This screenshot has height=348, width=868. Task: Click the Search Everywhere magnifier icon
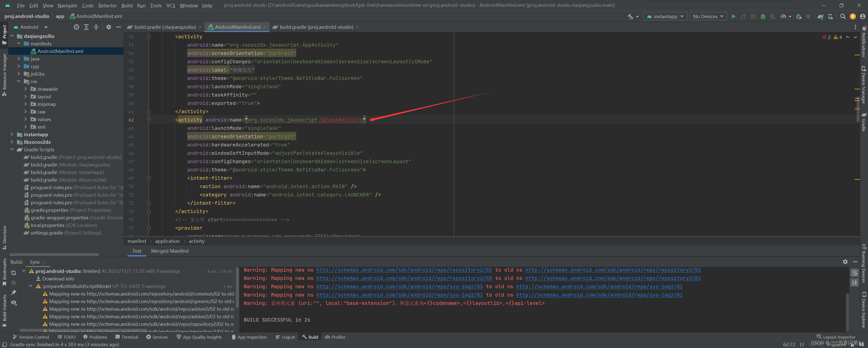[x=843, y=16]
